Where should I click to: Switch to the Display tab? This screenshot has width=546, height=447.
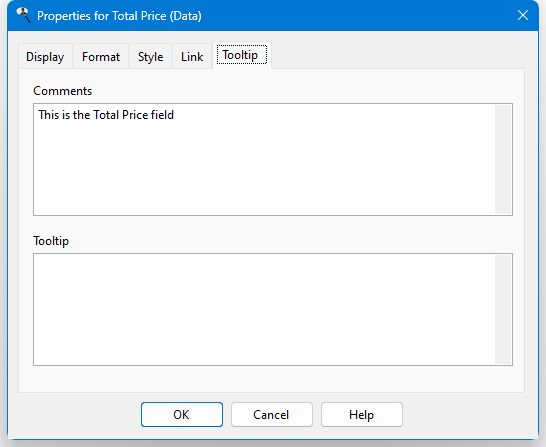click(x=45, y=57)
